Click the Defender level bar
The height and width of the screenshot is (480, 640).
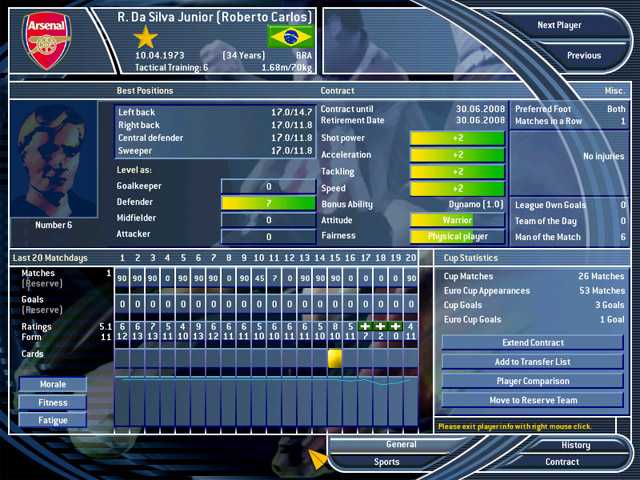click(x=268, y=203)
